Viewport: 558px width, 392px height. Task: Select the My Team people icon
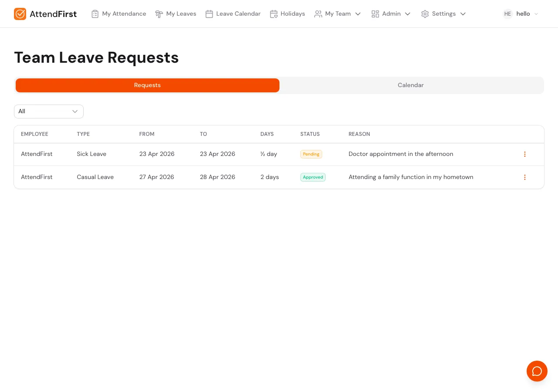318,14
